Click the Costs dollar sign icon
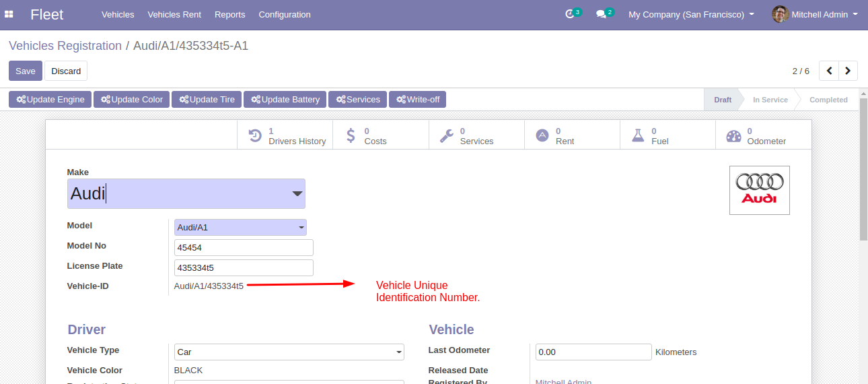 (x=351, y=136)
